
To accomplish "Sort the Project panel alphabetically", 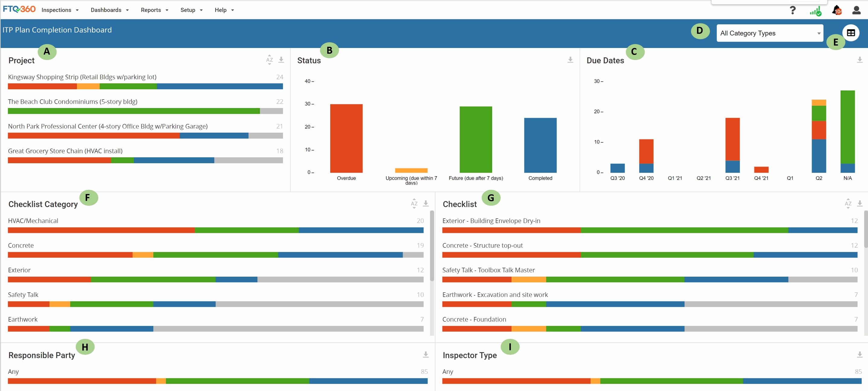I will [269, 60].
